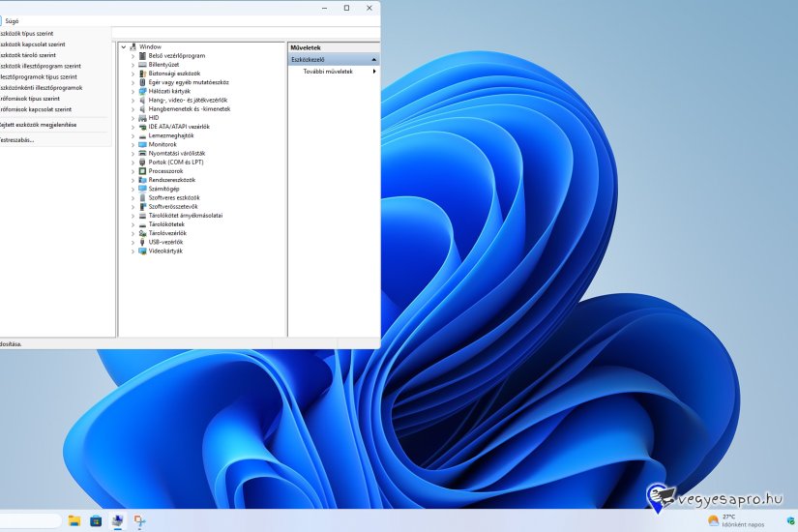Expand the Lemezmeghajtók category
The height and width of the screenshot is (532, 798).
[133, 135]
